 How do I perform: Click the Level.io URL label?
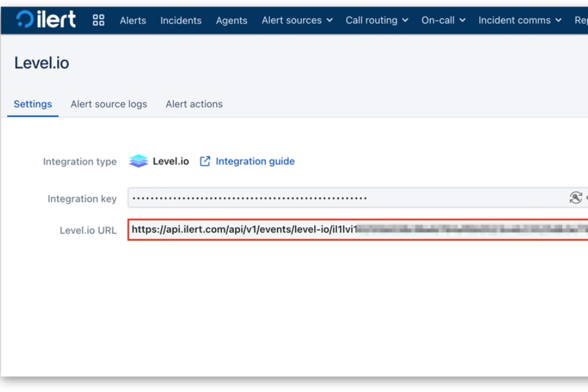(x=88, y=231)
